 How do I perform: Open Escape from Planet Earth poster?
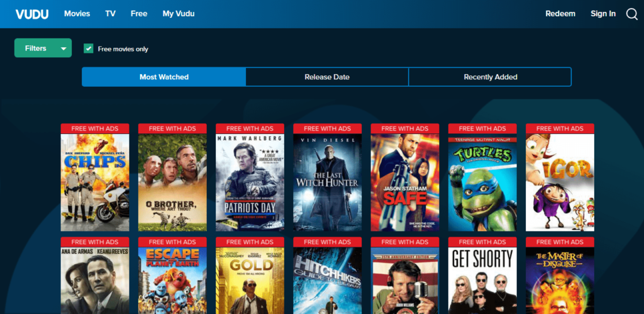point(172,280)
